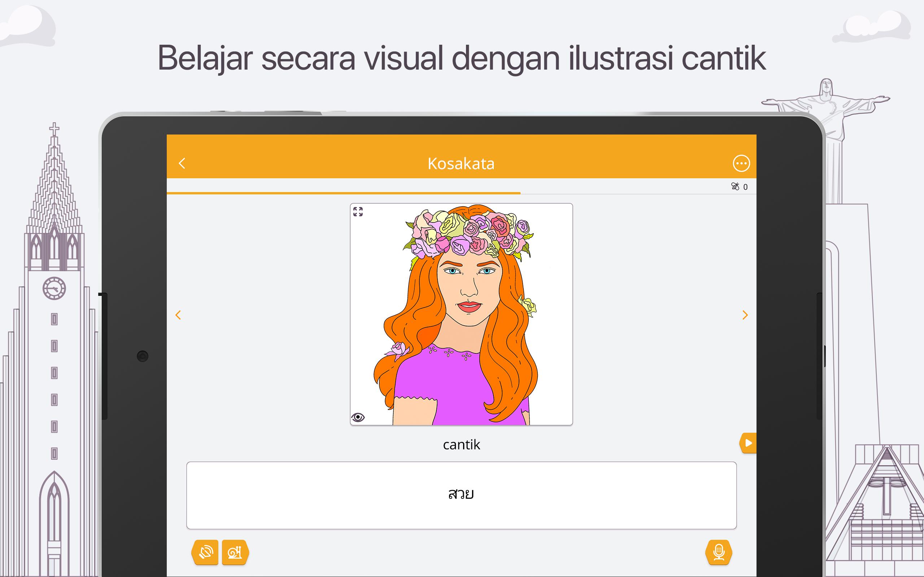The height and width of the screenshot is (577, 924).
Task: Open the more options ellipsis menu
Action: point(741,163)
